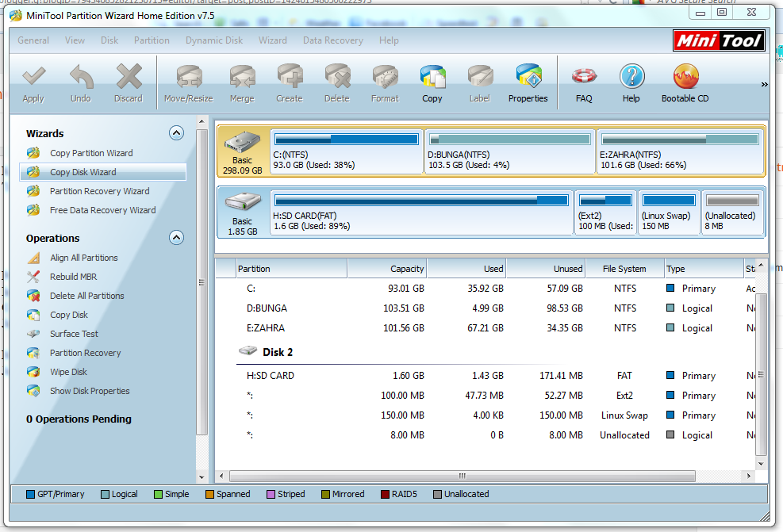Select the Unallocated 8 MB block
Screen dimensions: 783x532
click(732, 212)
